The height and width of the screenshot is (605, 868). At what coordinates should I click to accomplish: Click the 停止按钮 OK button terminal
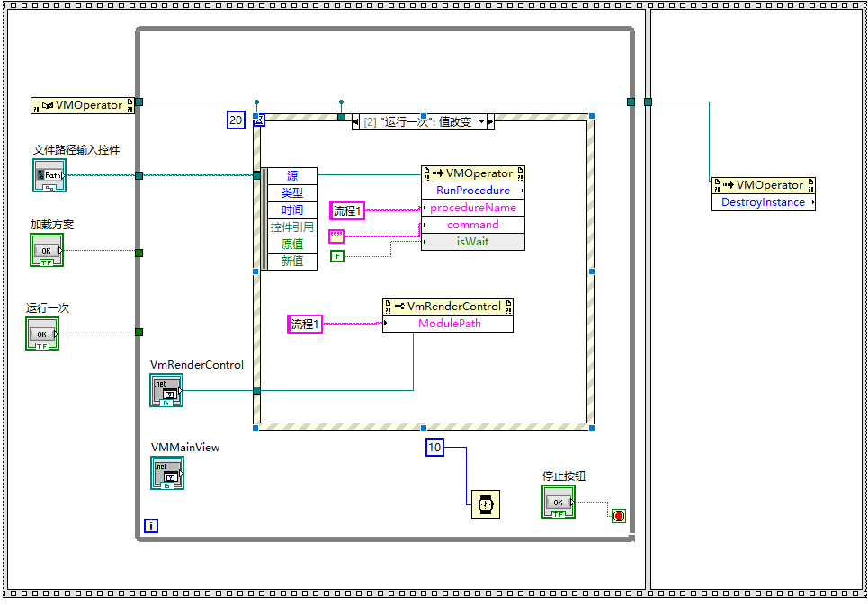click(x=558, y=501)
